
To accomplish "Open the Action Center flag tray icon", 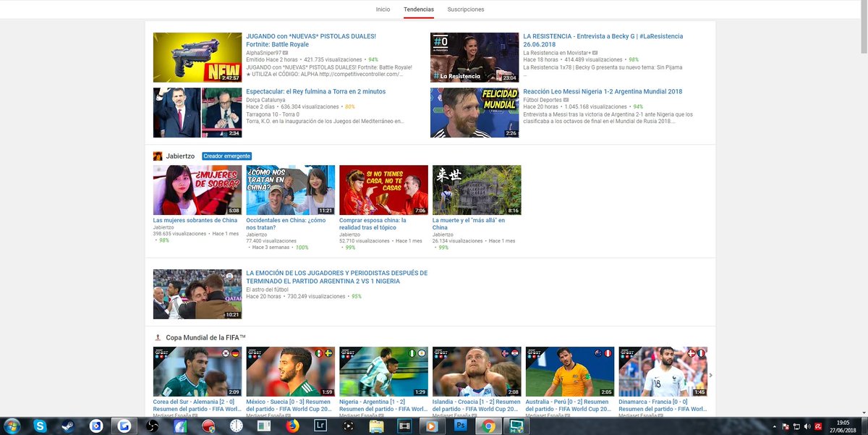I will tap(784, 426).
